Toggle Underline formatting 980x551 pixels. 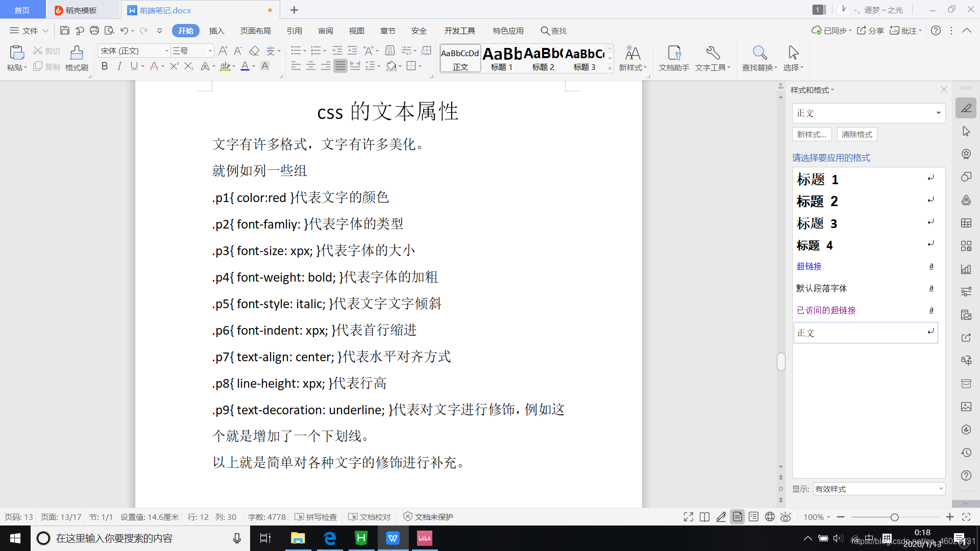[x=134, y=66]
